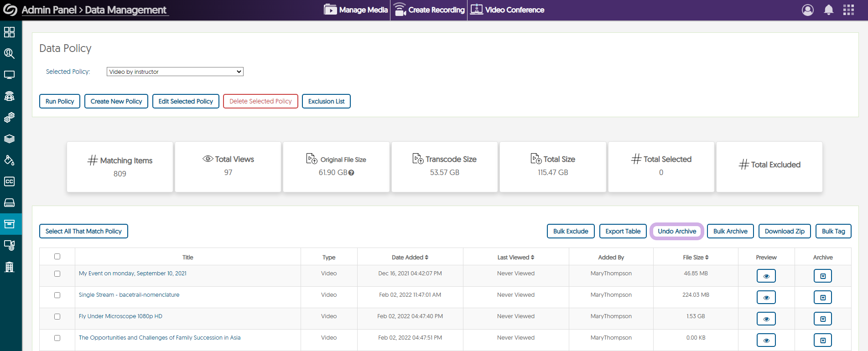Click the Total Excluded card
The image size is (868, 351).
769,167
